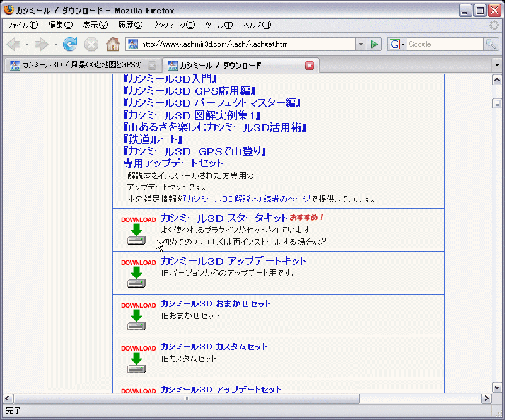
Task: Open the list all tabs dropdown
Action: pos(497,66)
